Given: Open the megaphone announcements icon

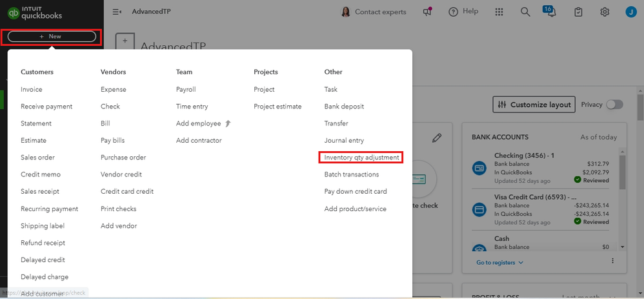Looking at the screenshot, I should [427, 12].
